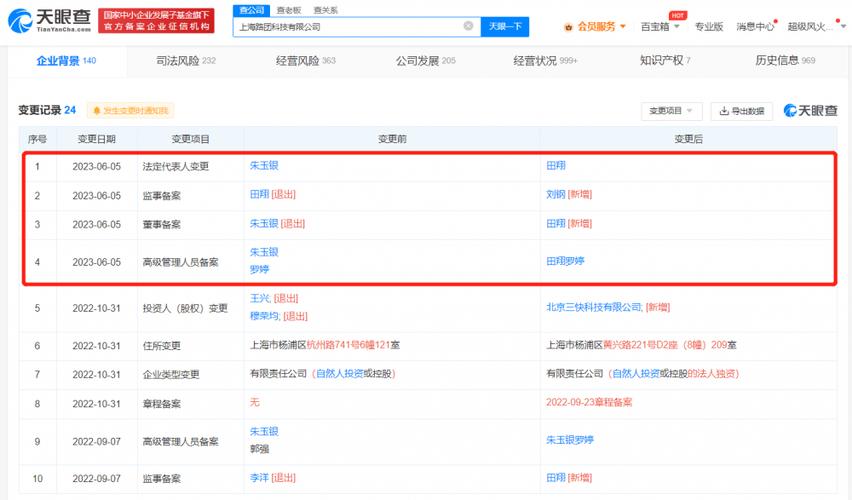The height and width of the screenshot is (500, 852).
Task: Click the crown icon beside 会员服务
Action: pyautogui.click(x=568, y=27)
